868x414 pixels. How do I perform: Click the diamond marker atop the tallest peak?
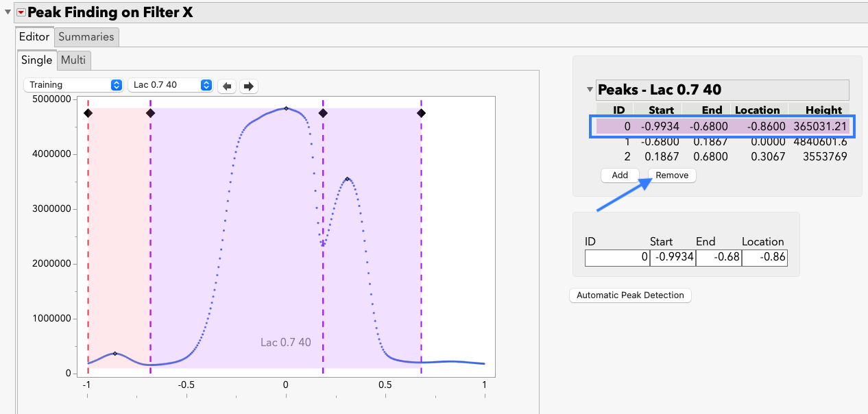tap(286, 108)
